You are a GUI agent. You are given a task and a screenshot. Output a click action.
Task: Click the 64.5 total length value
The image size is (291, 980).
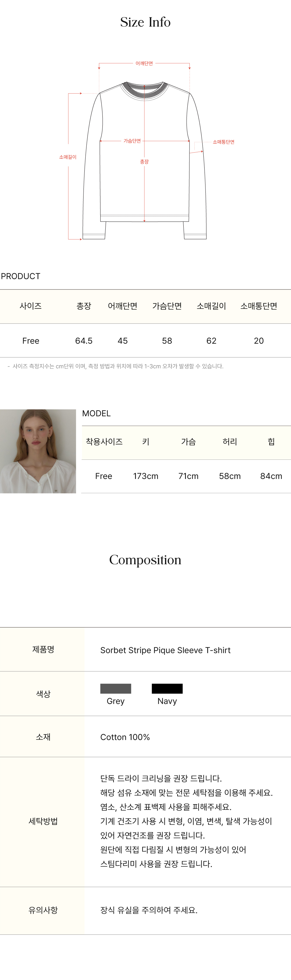tap(84, 341)
